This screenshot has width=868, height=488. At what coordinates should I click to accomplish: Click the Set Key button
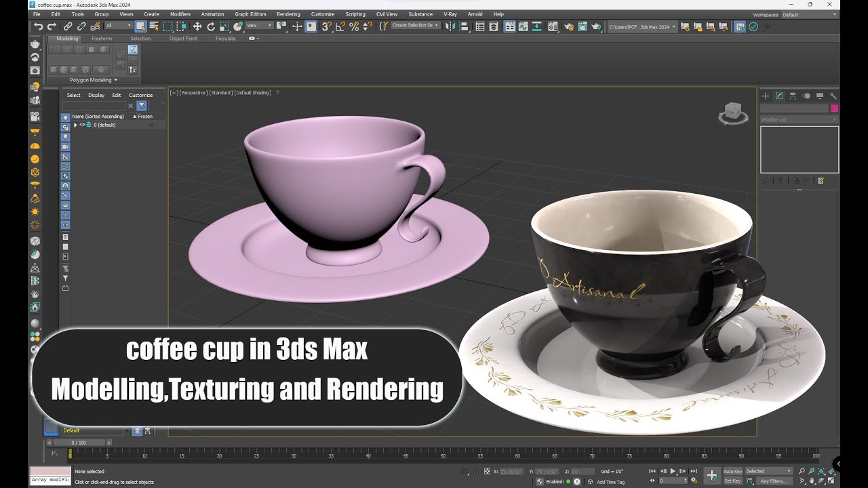click(733, 481)
